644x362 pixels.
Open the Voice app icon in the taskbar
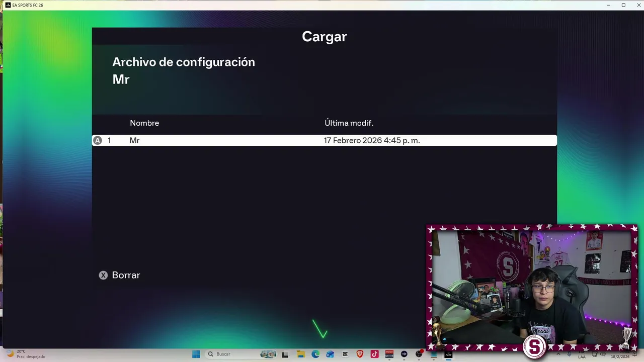[x=389, y=354]
